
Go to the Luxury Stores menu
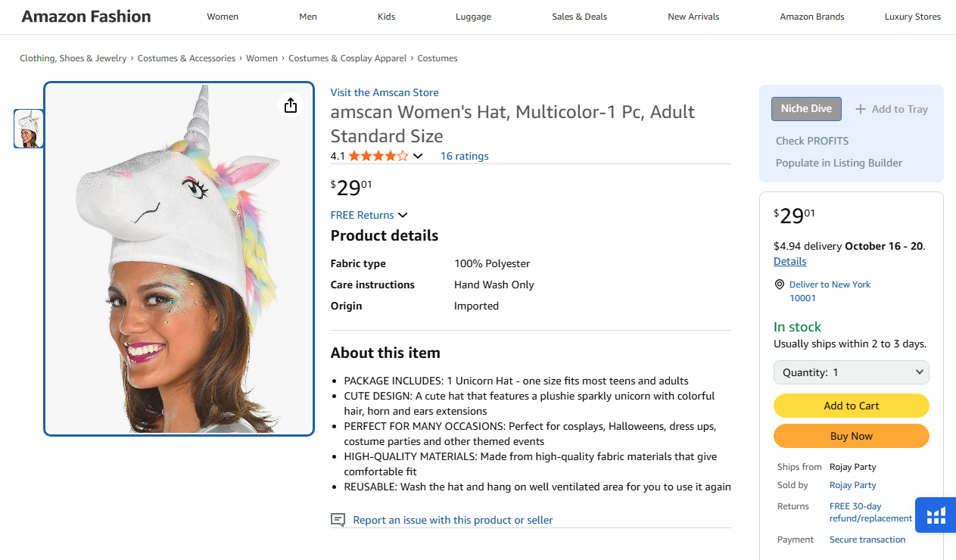[x=912, y=17]
